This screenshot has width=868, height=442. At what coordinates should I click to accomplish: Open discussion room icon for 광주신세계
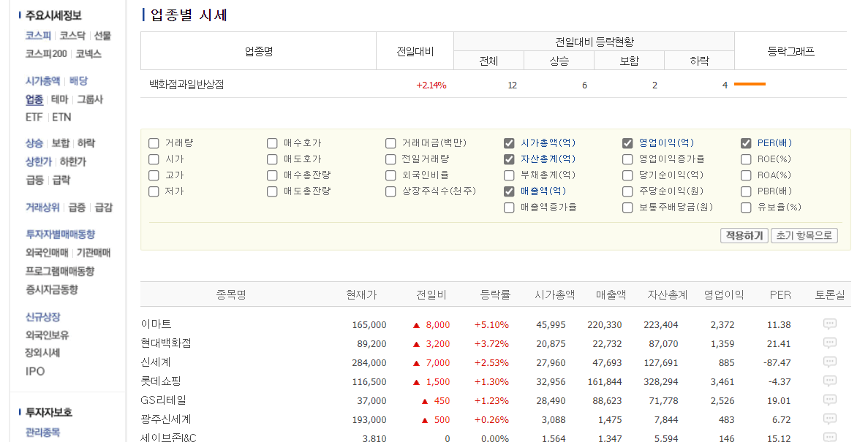tap(829, 419)
